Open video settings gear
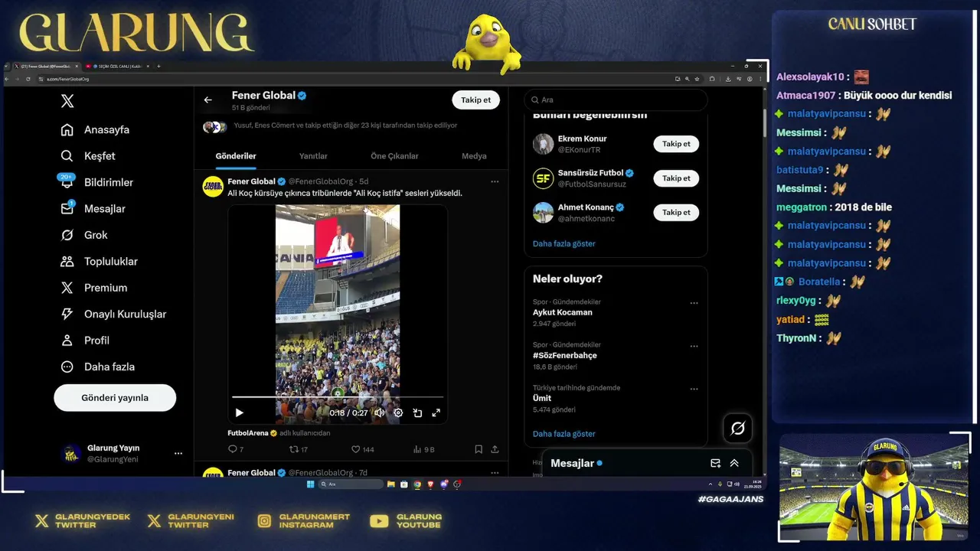This screenshot has width=980, height=551. (398, 412)
